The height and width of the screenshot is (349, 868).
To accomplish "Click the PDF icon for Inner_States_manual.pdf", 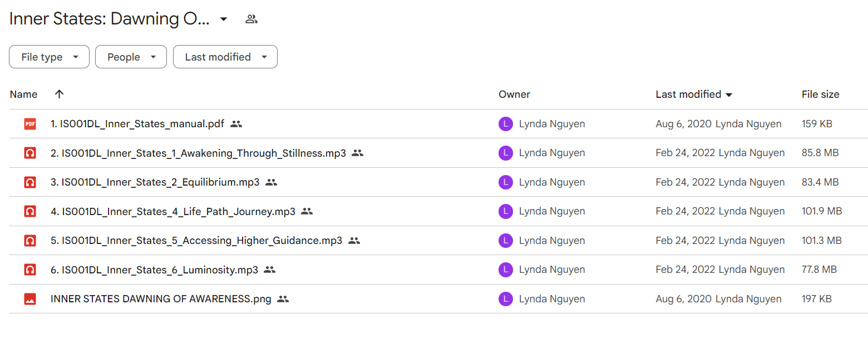I will click(x=30, y=124).
